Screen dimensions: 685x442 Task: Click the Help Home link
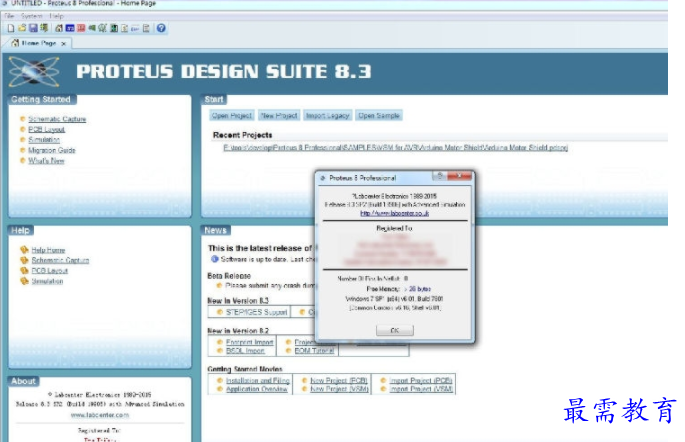click(x=48, y=250)
